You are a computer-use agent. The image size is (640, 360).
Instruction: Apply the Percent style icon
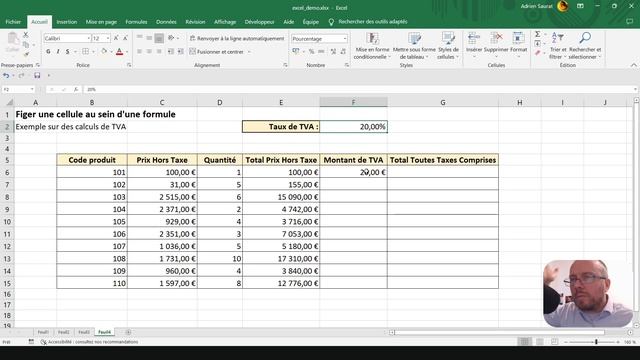(311, 51)
